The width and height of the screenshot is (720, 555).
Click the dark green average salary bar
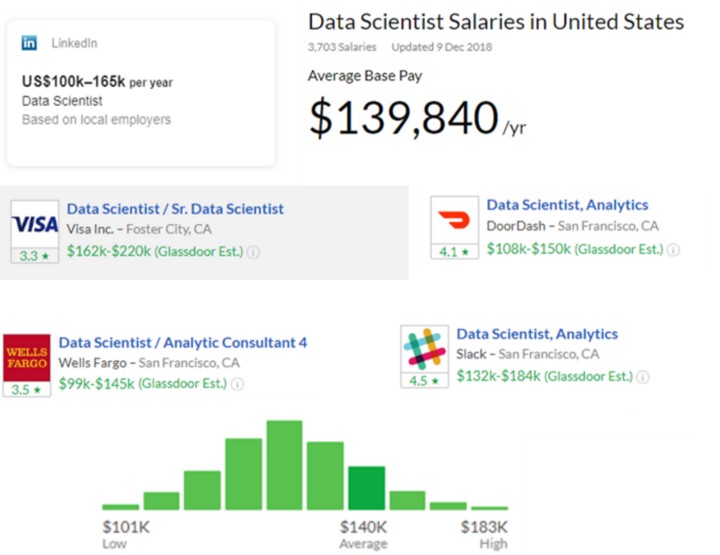[366, 488]
